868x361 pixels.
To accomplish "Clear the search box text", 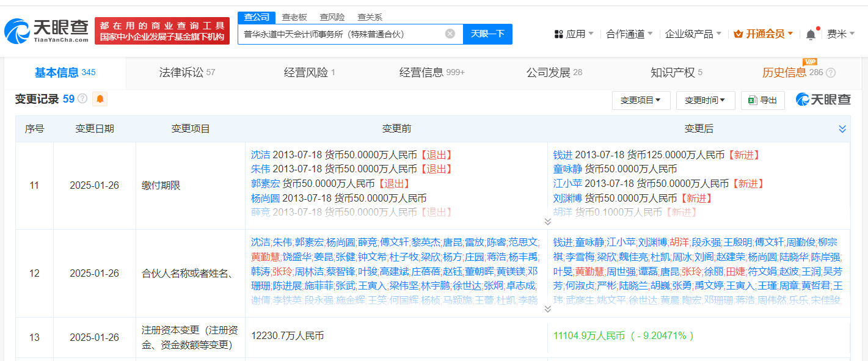I will pyautogui.click(x=450, y=34).
